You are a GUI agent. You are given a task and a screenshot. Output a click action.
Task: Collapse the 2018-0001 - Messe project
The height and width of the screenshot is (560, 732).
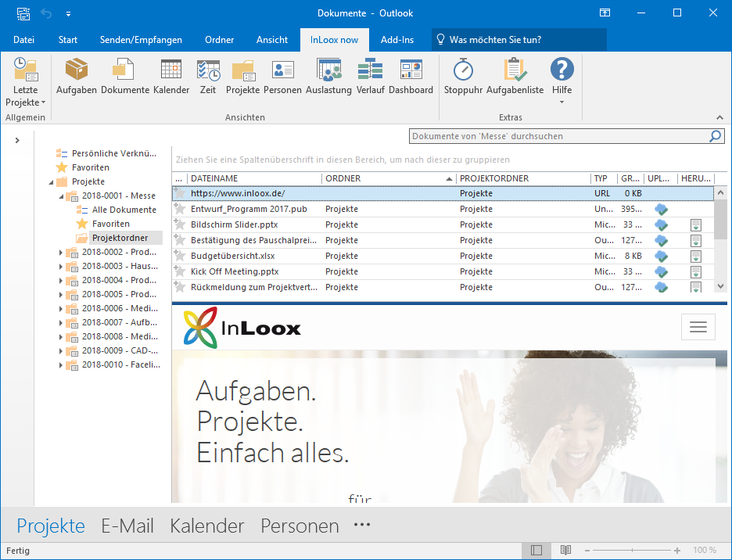tap(61, 196)
